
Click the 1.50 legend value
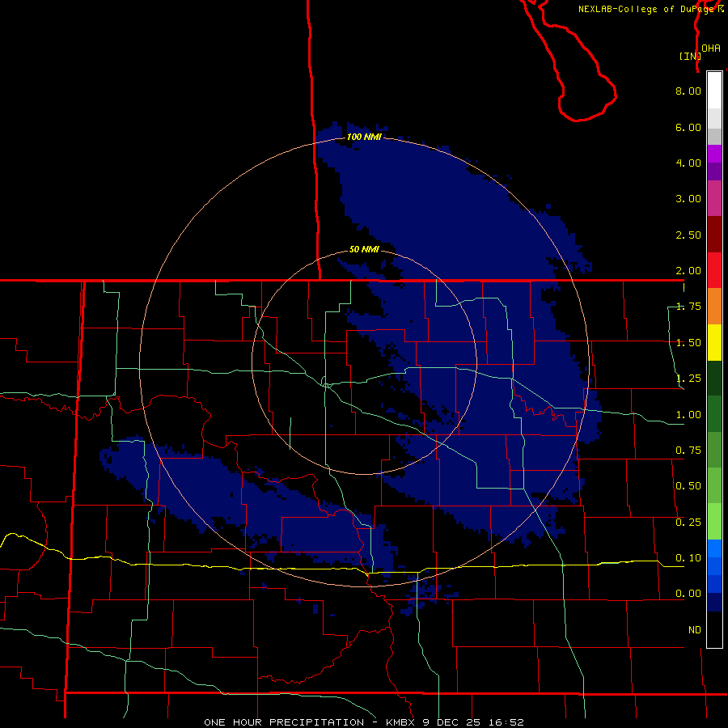coord(688,343)
